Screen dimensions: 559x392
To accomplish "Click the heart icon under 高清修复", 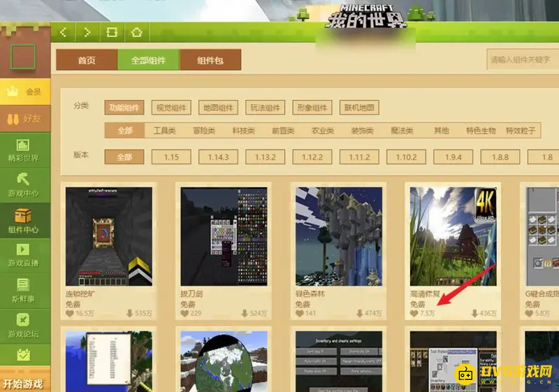I will point(414,314).
